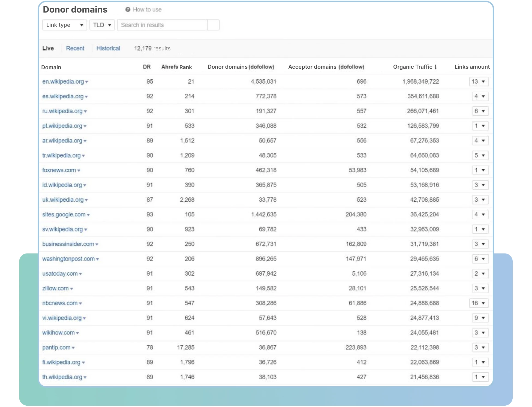532x407 pixels.
Task: Open the foxnews.com domain link
Action: click(59, 170)
